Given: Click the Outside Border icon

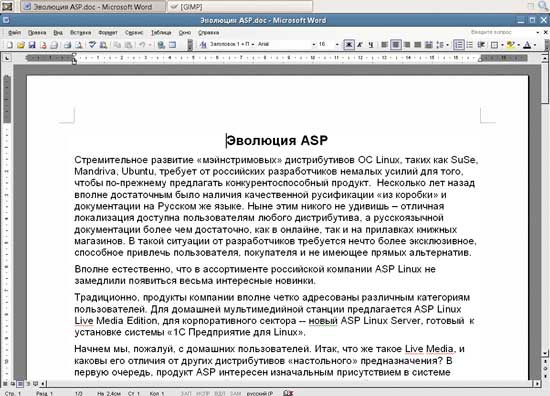Looking at the screenshot, I should coord(494,45).
